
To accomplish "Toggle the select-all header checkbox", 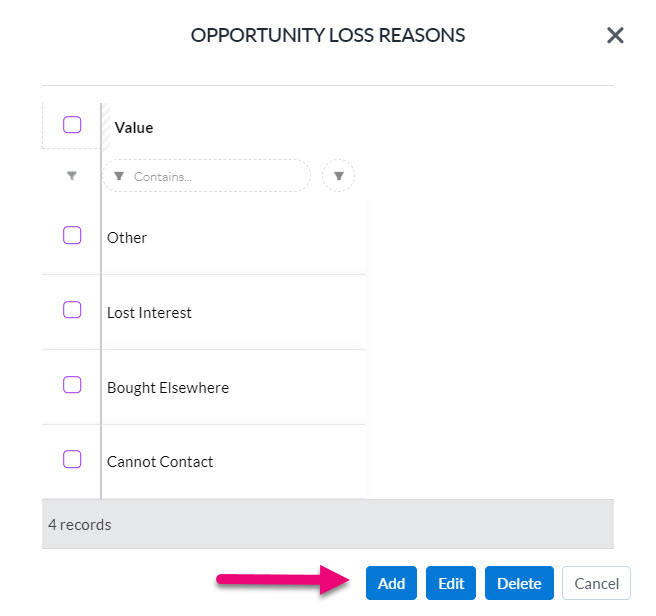I will pyautogui.click(x=72, y=125).
